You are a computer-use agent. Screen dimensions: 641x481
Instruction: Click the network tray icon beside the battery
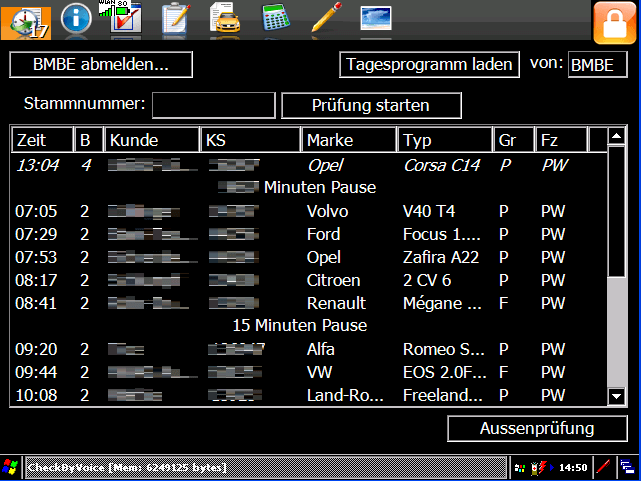[x=520, y=468]
